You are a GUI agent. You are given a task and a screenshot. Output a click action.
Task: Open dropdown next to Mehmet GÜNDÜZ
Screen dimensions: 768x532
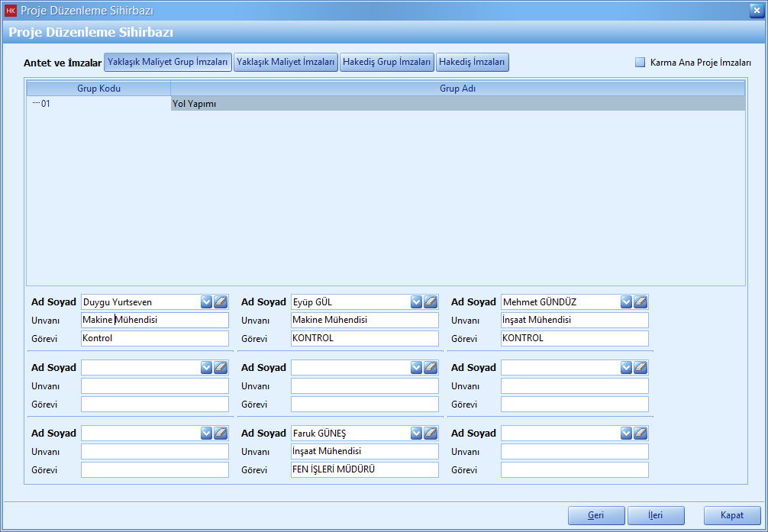click(x=626, y=301)
